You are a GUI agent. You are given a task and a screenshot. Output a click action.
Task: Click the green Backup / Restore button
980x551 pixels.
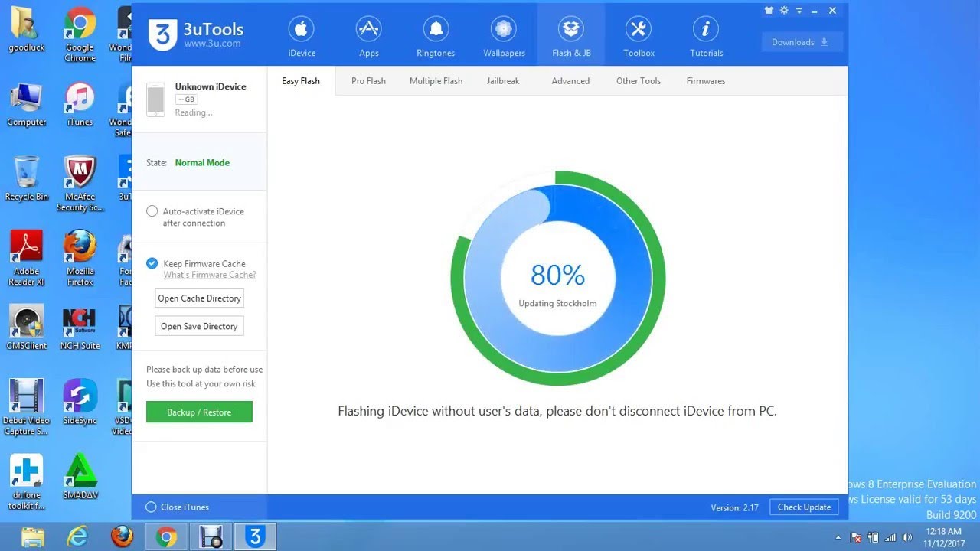coord(199,412)
